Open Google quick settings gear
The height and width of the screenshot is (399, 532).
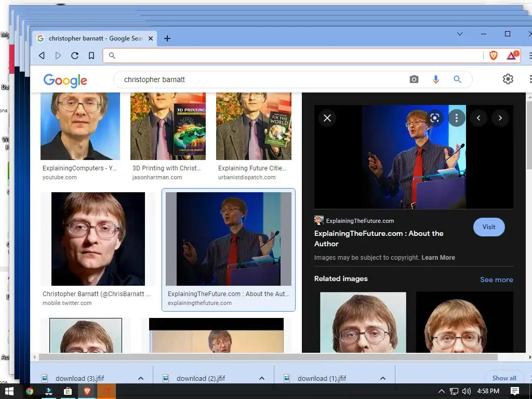(508, 79)
